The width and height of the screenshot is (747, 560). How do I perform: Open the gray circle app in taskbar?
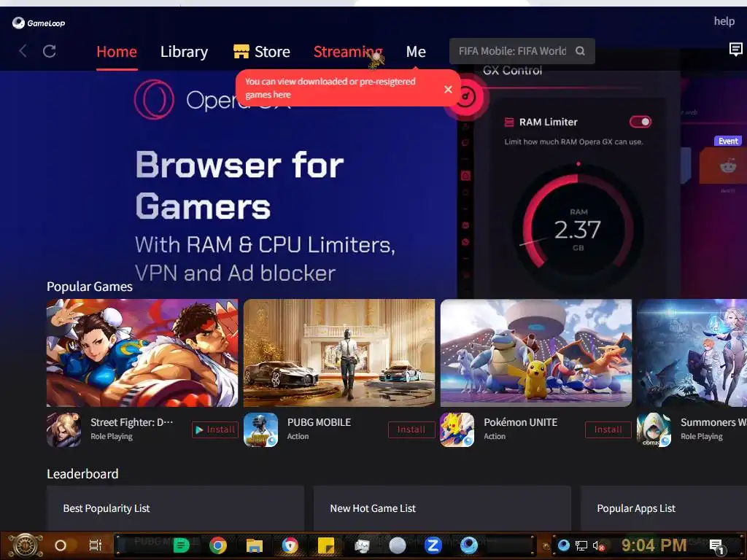[x=398, y=545]
